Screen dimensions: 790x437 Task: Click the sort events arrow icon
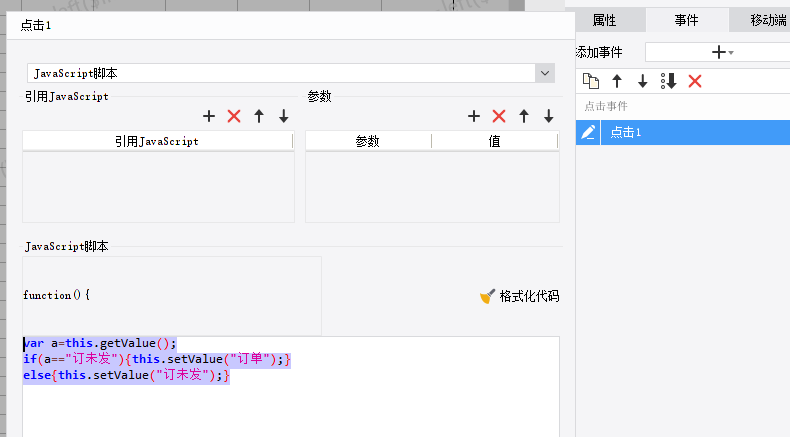(669, 81)
